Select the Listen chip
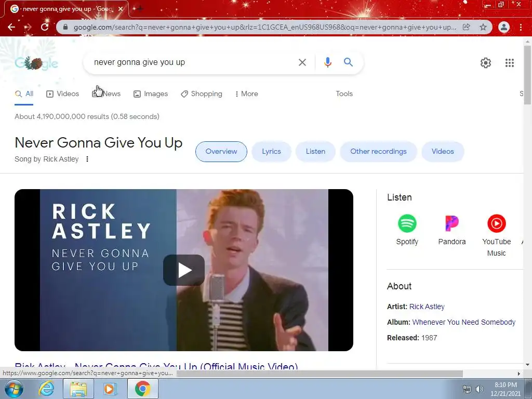This screenshot has height=399, width=532. tap(315, 152)
